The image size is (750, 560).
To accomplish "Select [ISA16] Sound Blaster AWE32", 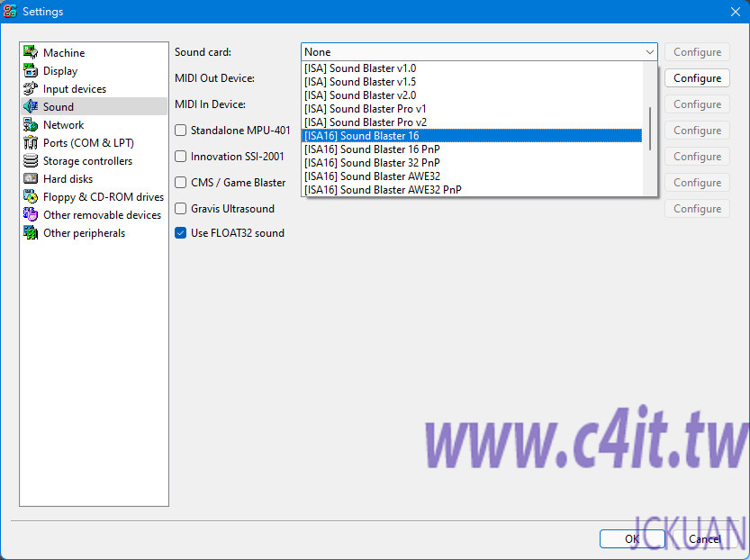I will click(x=472, y=176).
